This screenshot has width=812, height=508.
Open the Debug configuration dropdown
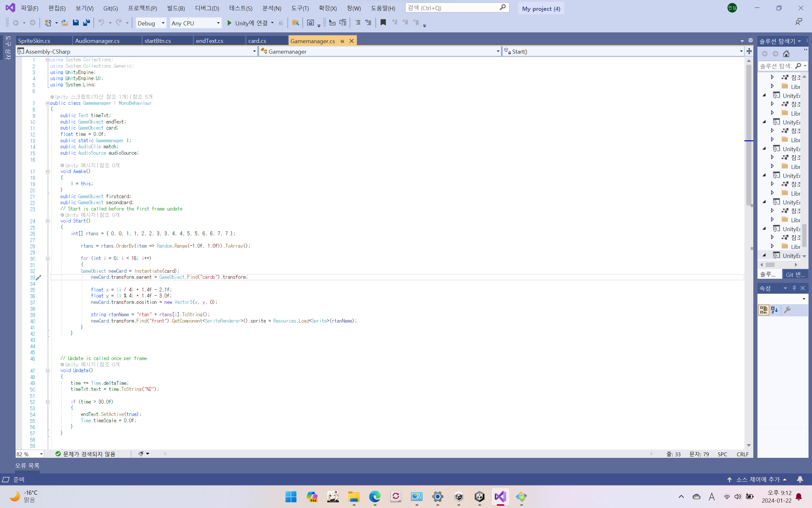pyautogui.click(x=151, y=23)
